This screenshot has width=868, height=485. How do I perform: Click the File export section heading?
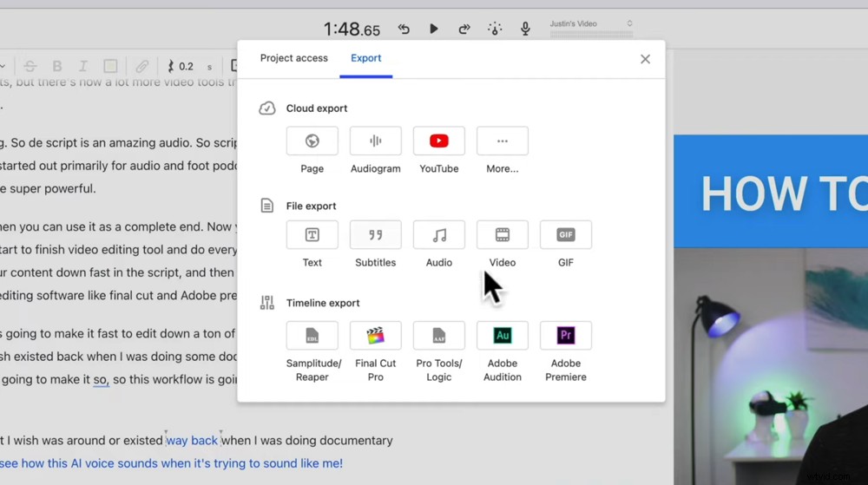[x=311, y=206]
